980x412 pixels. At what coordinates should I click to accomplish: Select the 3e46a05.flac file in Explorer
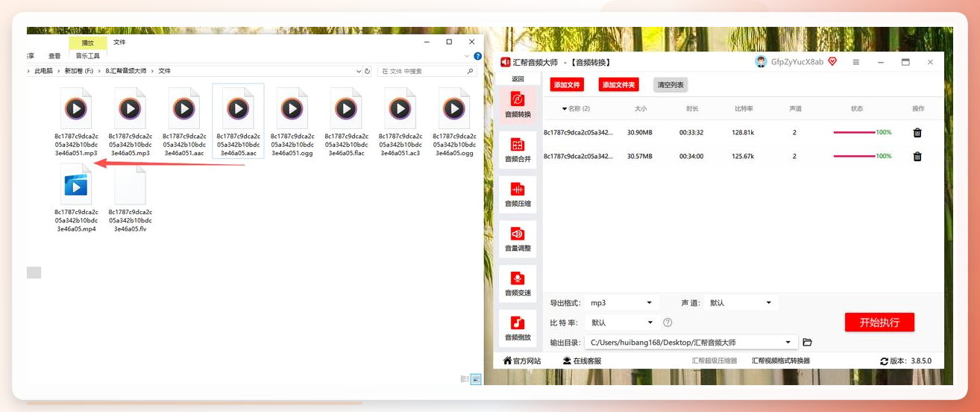coord(346,122)
